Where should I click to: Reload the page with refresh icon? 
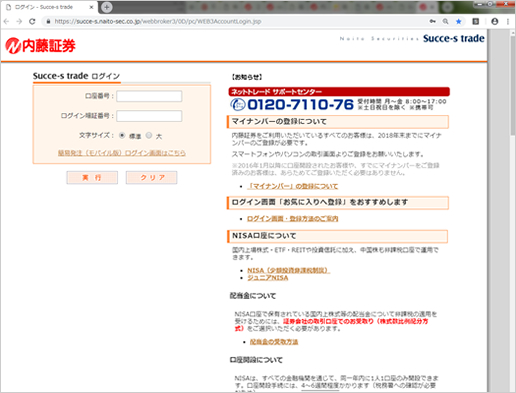click(x=32, y=21)
